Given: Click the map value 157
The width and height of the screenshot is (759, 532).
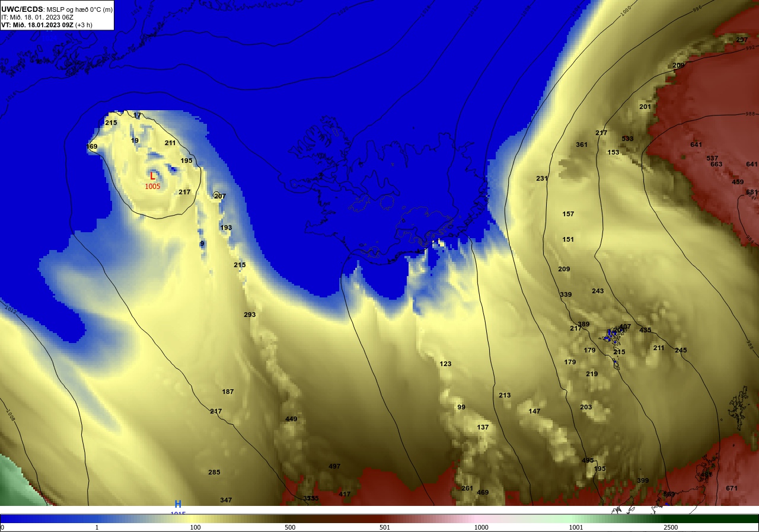Looking at the screenshot, I should 568,214.
